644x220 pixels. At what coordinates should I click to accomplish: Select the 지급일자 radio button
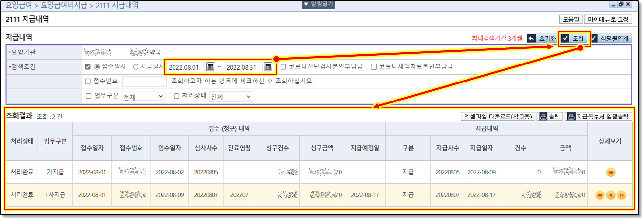(x=136, y=67)
